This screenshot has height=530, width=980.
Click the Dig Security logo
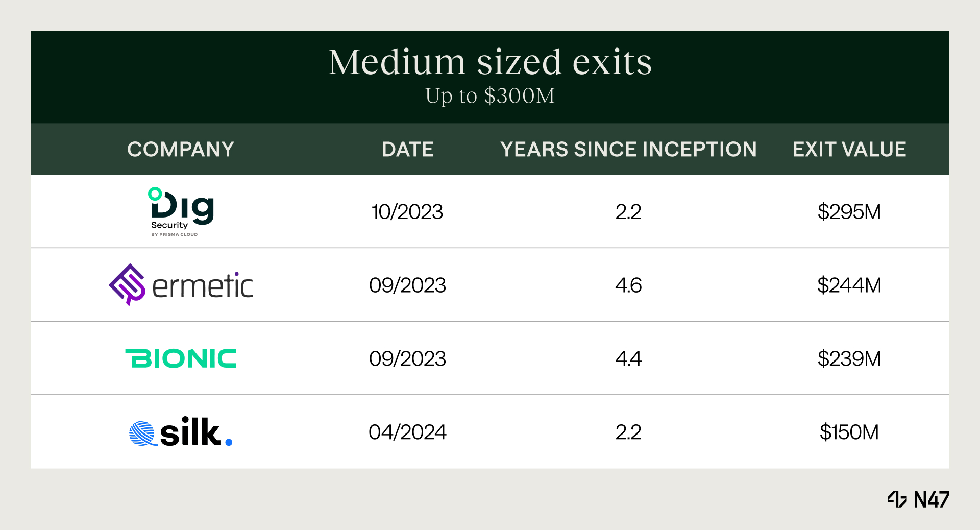click(x=181, y=211)
